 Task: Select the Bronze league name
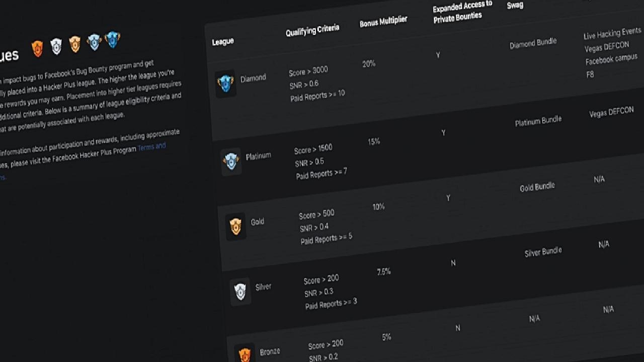point(270,352)
